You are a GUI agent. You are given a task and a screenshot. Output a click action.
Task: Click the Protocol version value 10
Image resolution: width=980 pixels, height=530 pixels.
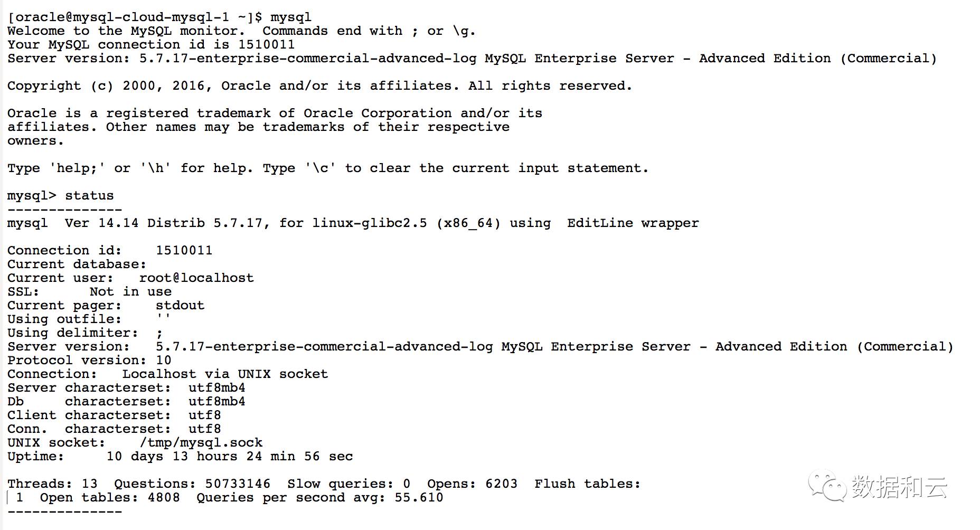click(164, 361)
